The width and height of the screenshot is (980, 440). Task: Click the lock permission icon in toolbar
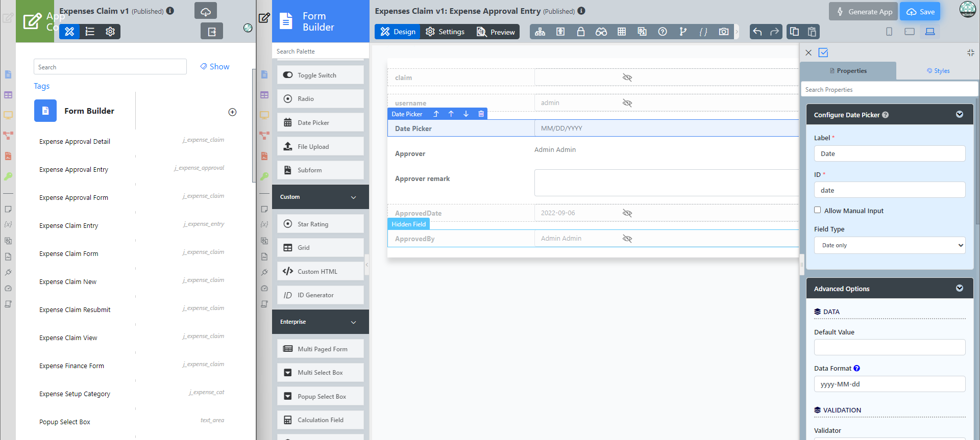[581, 32]
